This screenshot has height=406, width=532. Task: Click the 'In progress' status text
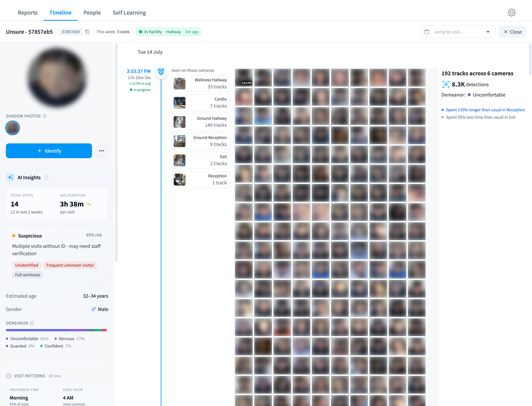click(142, 90)
